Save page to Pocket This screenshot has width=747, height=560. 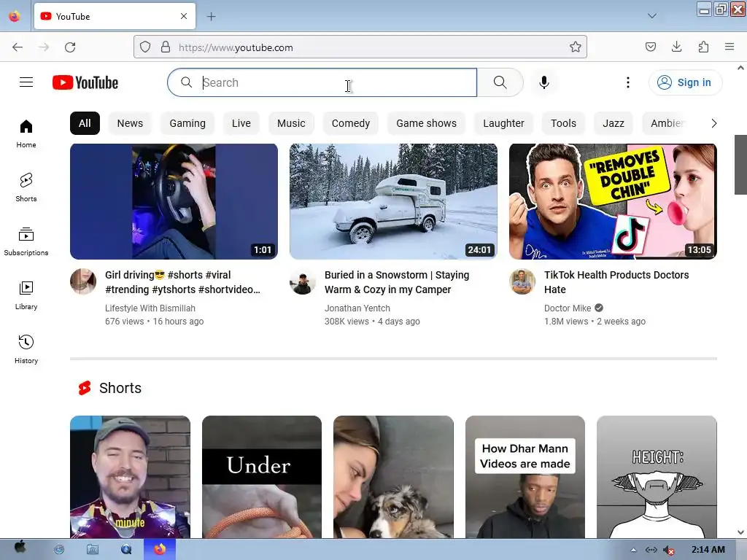click(650, 47)
